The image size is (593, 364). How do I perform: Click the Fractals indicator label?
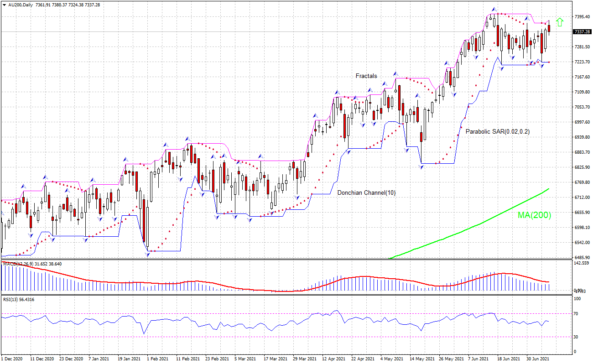tap(366, 76)
